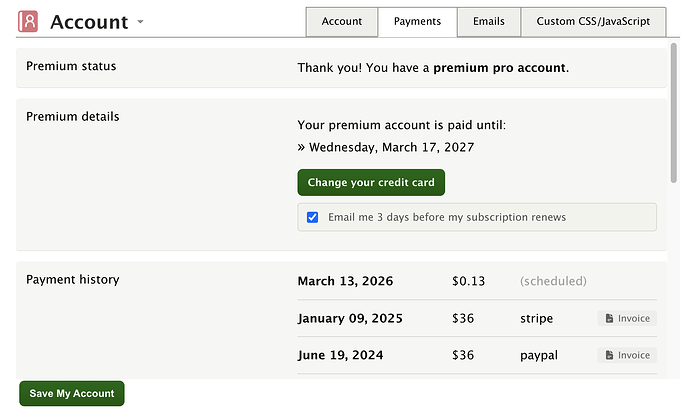The width and height of the screenshot is (690, 420).
Task: Click the Account page title text
Action: coord(89,22)
